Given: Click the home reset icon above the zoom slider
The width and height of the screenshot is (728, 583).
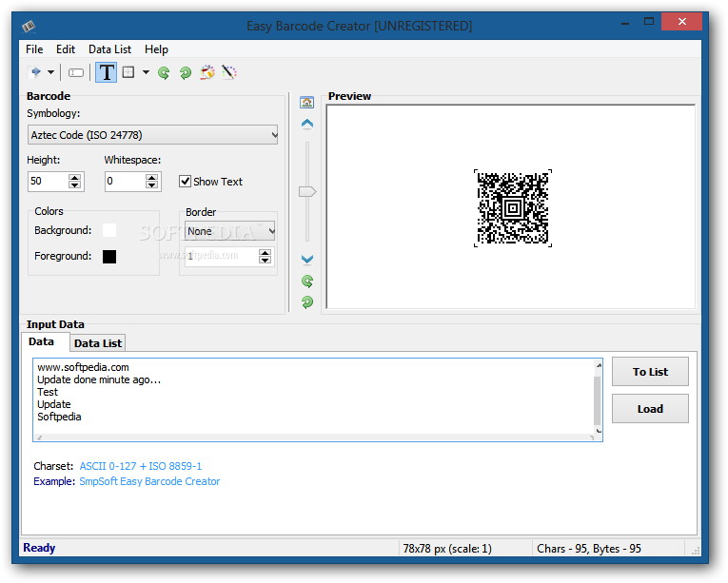Looking at the screenshot, I should click(306, 102).
